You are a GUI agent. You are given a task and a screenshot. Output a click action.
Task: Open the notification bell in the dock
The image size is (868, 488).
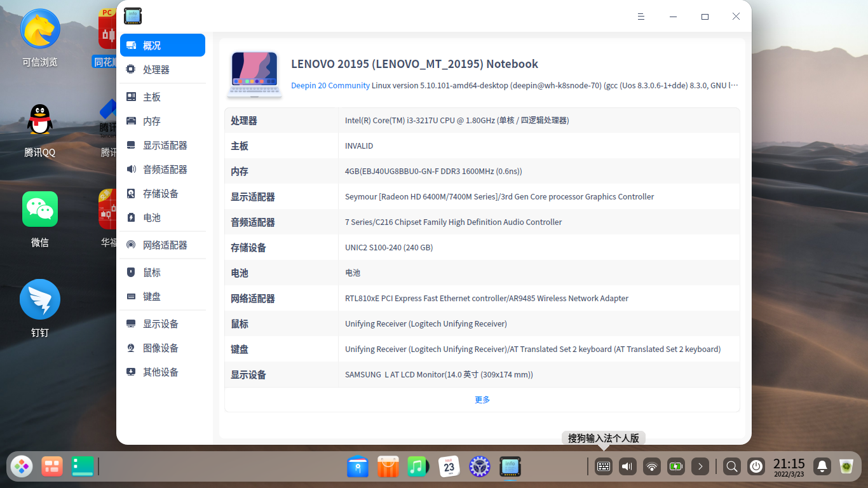pyautogui.click(x=822, y=466)
